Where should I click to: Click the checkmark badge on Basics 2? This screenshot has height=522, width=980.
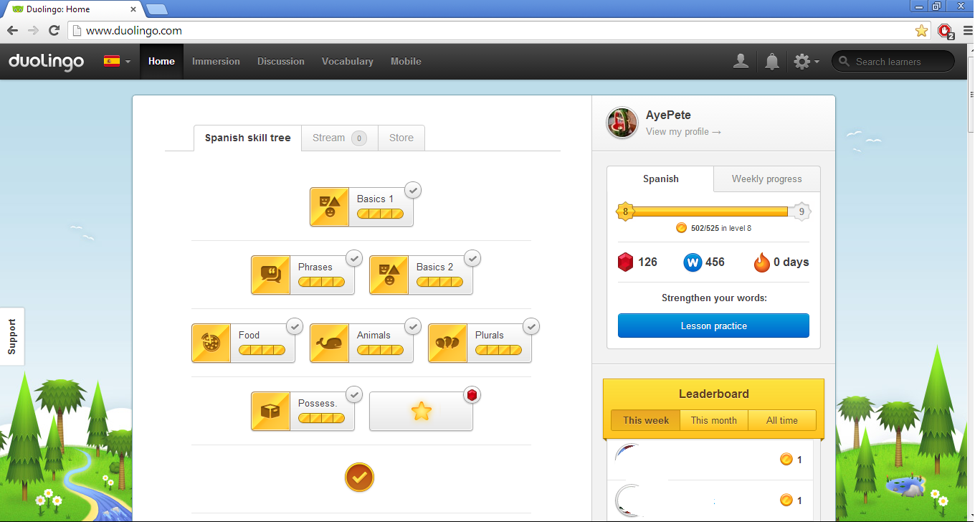[x=472, y=258]
